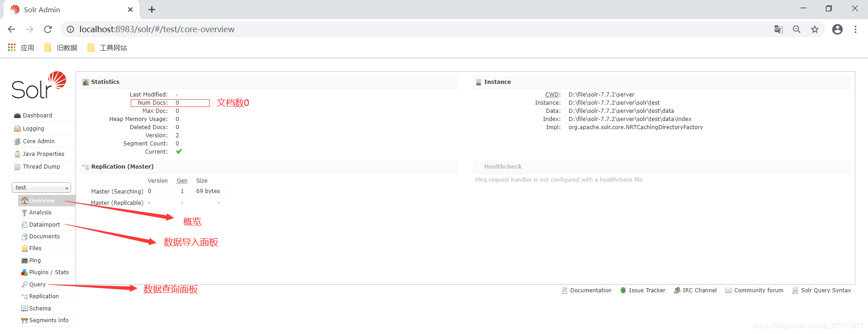Click the Statistics chart icon
This screenshot has height=334, width=868.
click(x=86, y=82)
